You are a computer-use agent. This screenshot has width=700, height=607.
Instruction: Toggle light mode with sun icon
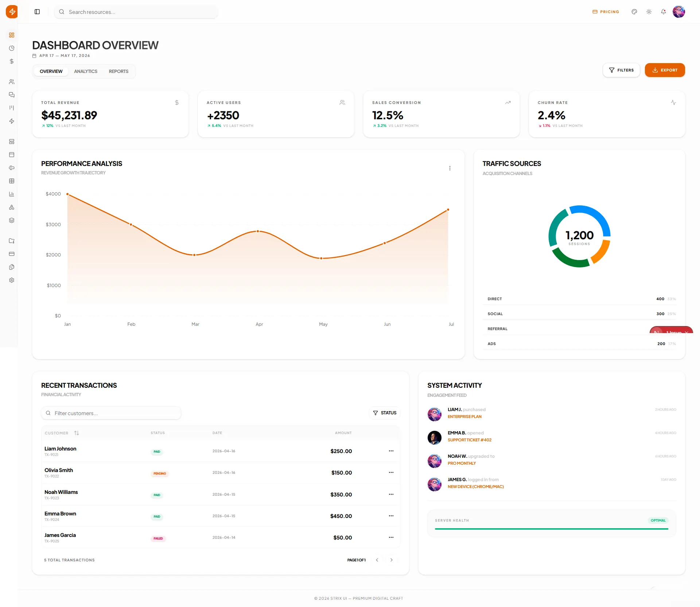pos(649,12)
